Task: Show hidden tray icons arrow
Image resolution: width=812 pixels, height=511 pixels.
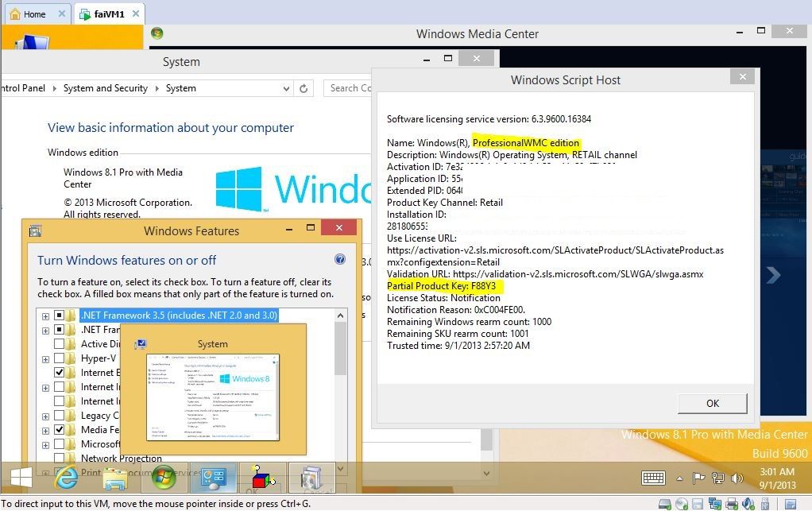Action: [679, 478]
